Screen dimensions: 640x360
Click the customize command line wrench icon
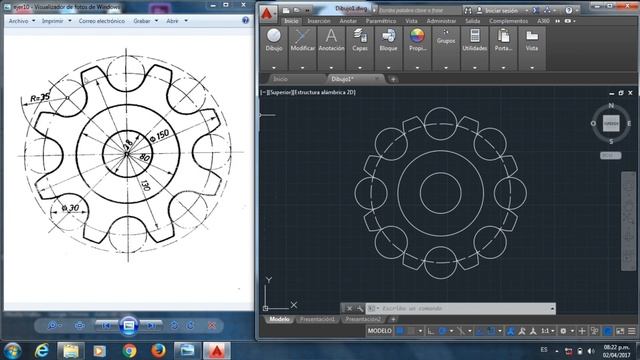(x=360, y=309)
